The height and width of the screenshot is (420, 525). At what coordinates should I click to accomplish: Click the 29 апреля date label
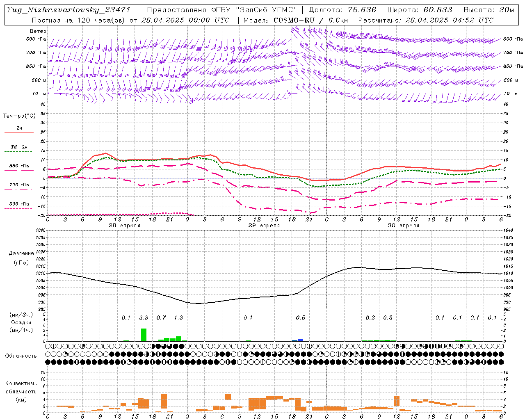tap(264, 226)
